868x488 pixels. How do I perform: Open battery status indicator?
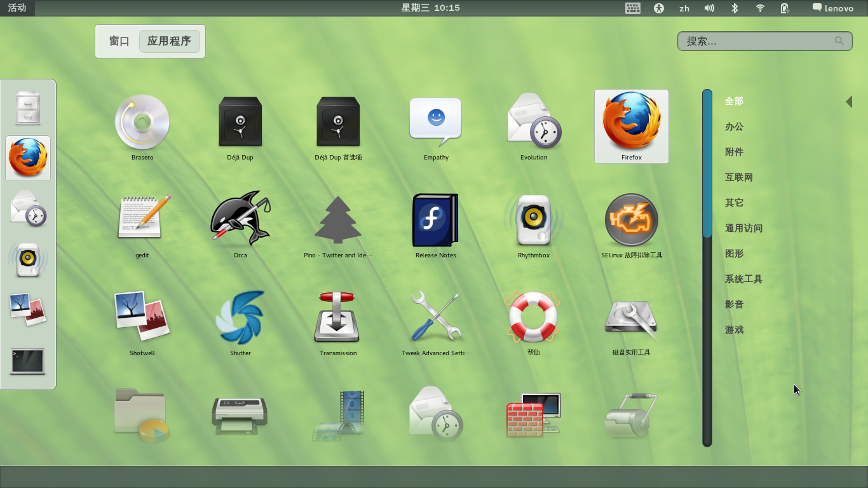point(785,8)
